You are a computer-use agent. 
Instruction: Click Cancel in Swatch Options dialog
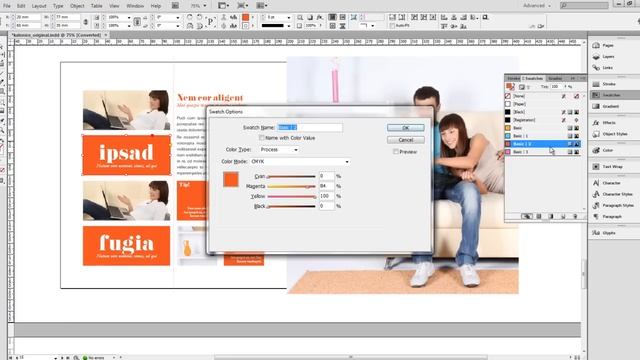coord(405,140)
